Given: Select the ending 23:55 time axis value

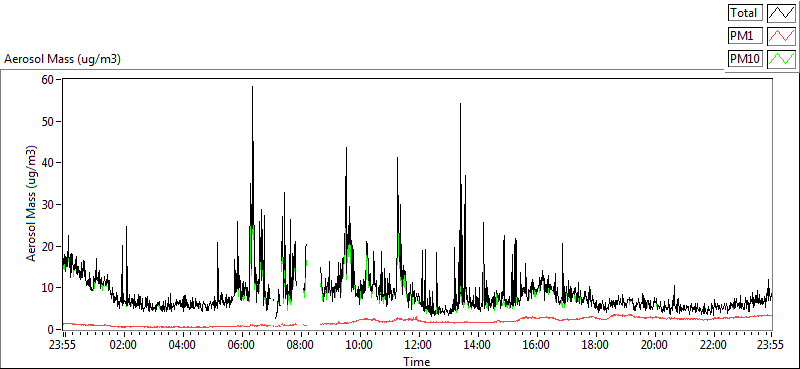Looking at the screenshot, I should (x=771, y=344).
